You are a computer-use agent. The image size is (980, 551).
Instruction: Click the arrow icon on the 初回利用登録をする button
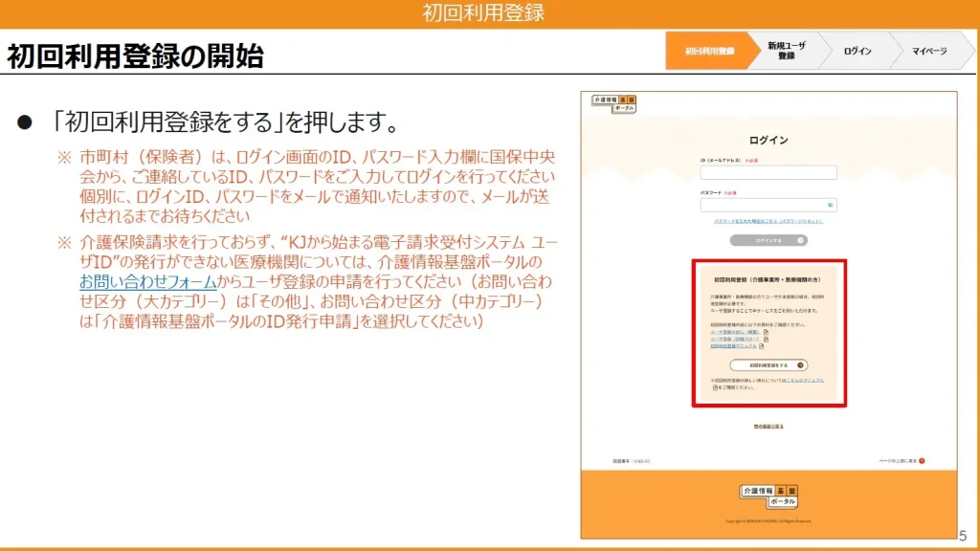[x=801, y=365]
